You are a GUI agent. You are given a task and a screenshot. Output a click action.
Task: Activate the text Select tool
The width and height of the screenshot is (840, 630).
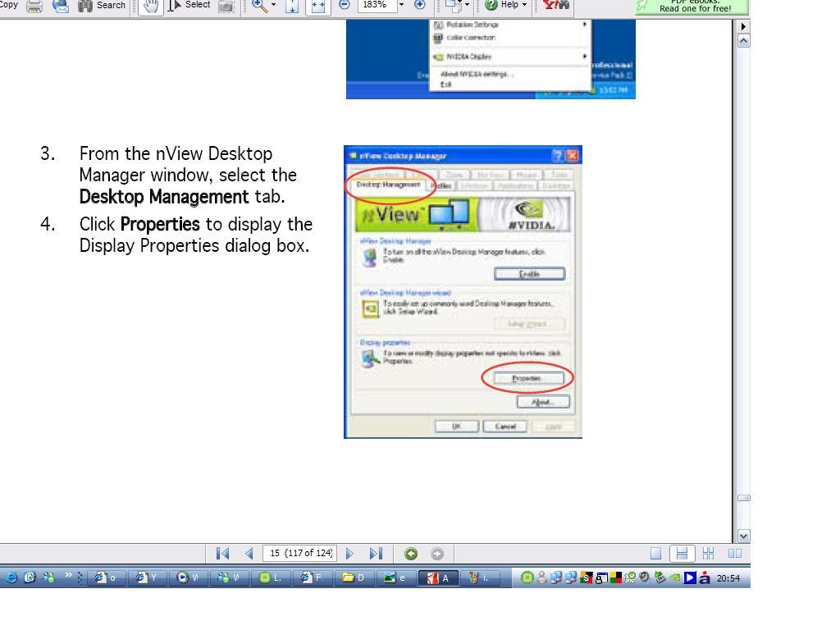[x=189, y=6]
